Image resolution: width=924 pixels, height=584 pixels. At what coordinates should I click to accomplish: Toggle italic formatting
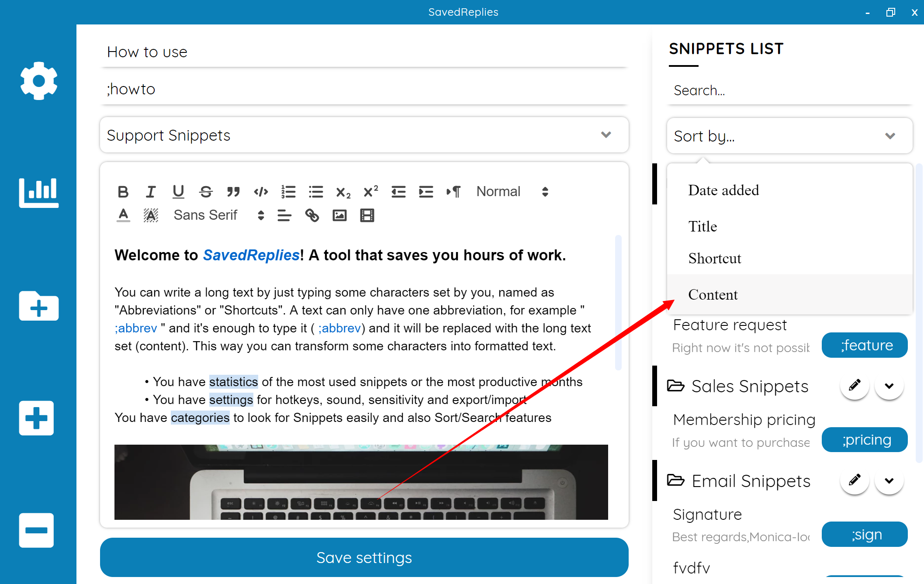151,192
